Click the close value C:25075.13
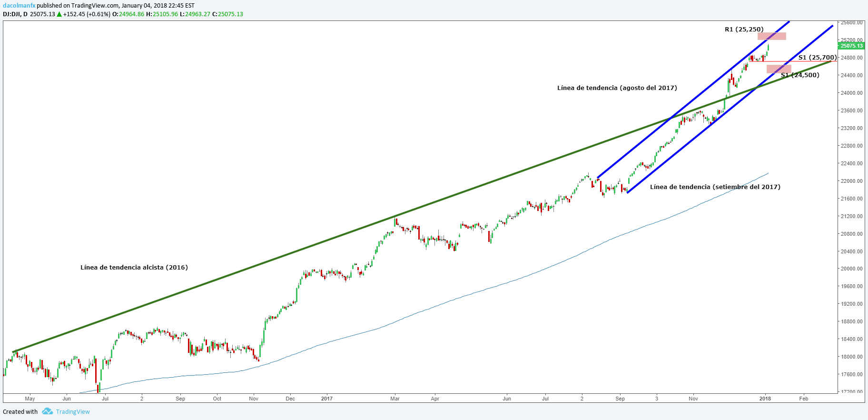The image size is (868, 420). (x=227, y=14)
